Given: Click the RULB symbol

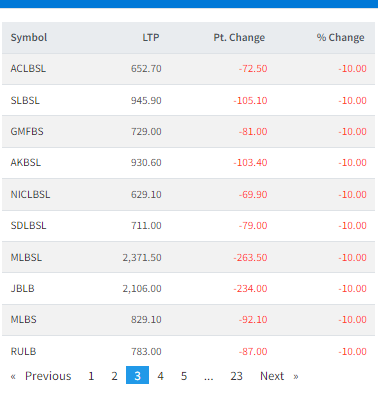Looking at the screenshot, I should [23, 351].
